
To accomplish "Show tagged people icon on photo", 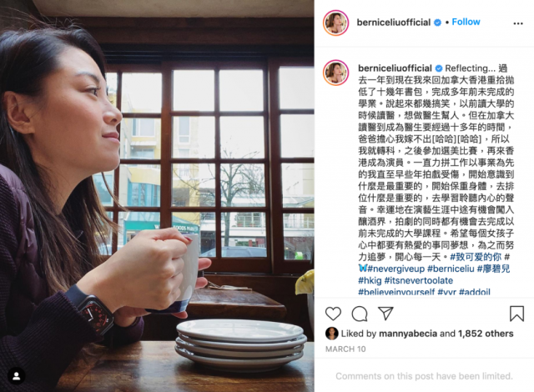I will click(17, 376).
